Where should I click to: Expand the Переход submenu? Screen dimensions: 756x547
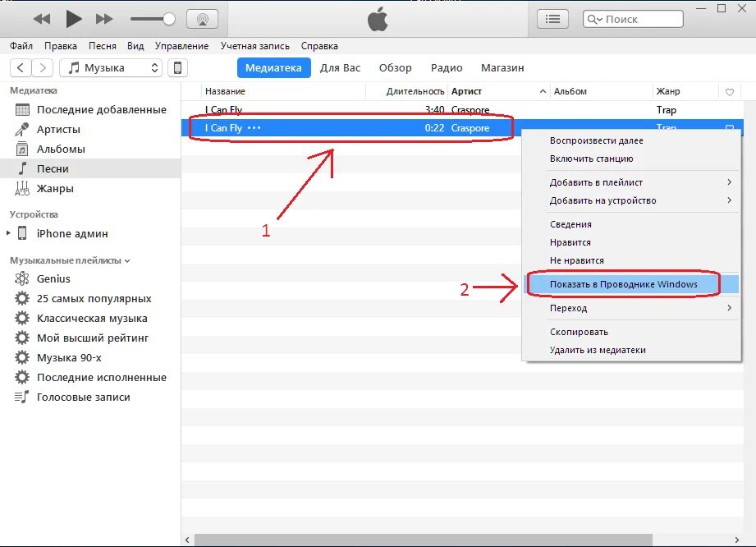click(631, 308)
